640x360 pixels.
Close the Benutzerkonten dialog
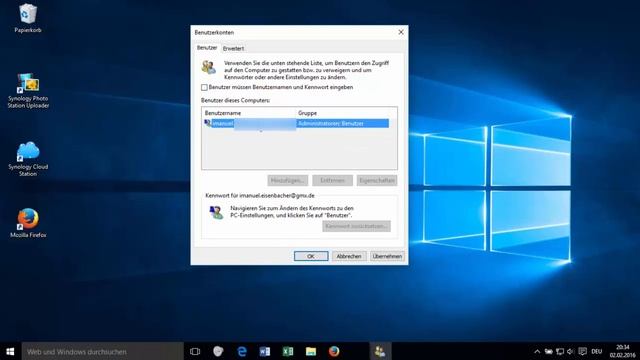coord(401,32)
